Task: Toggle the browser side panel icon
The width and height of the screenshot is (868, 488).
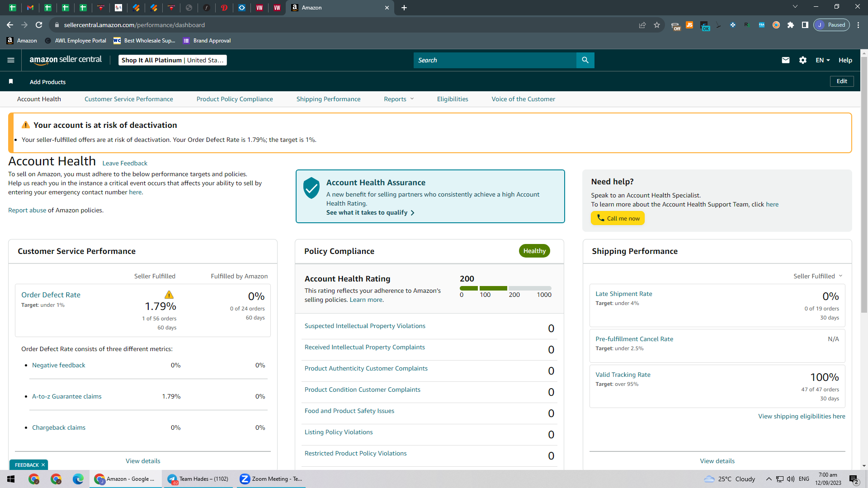Action: click(x=805, y=25)
